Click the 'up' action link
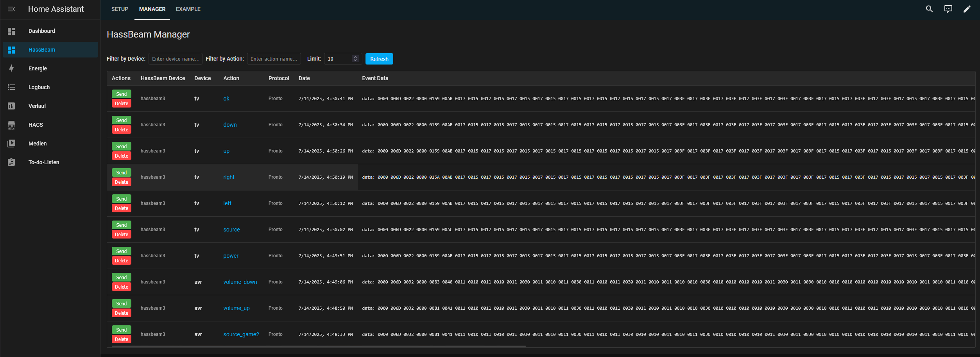 click(226, 151)
